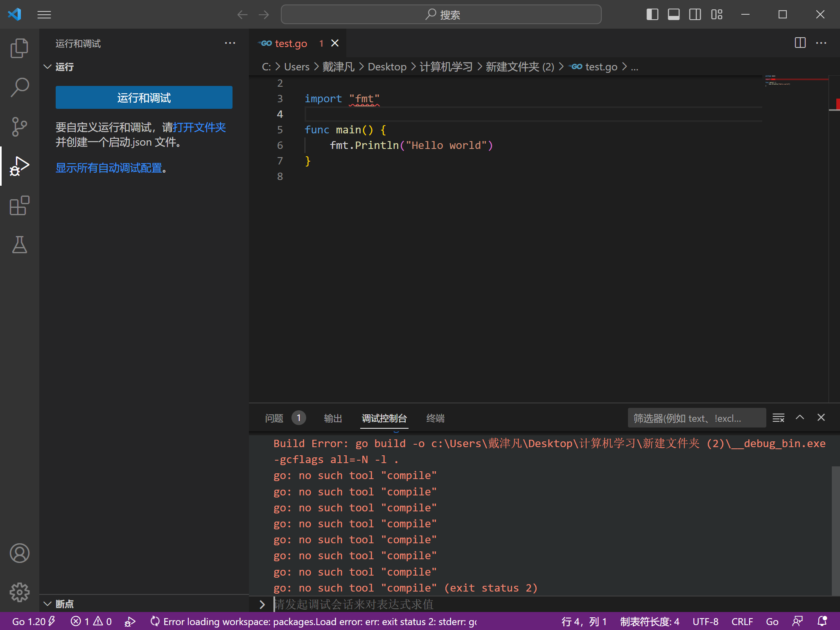Open the 打开文件夹 link
This screenshot has height=630, width=840.
199,127
